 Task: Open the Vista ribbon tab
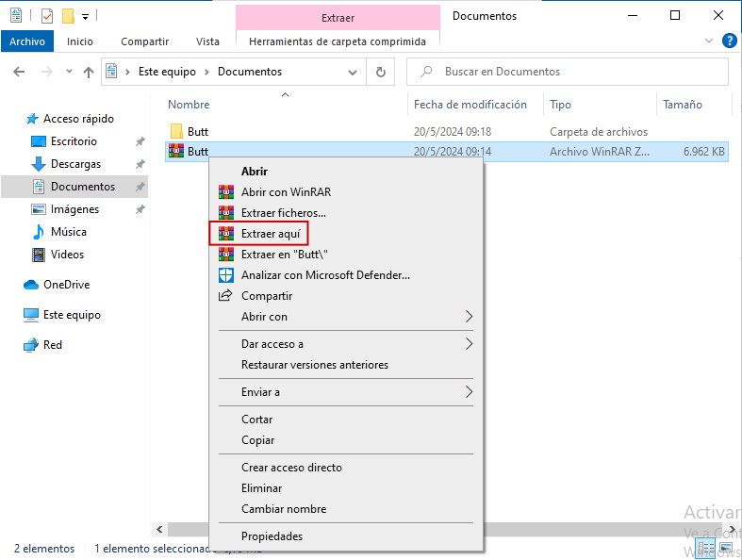[207, 41]
